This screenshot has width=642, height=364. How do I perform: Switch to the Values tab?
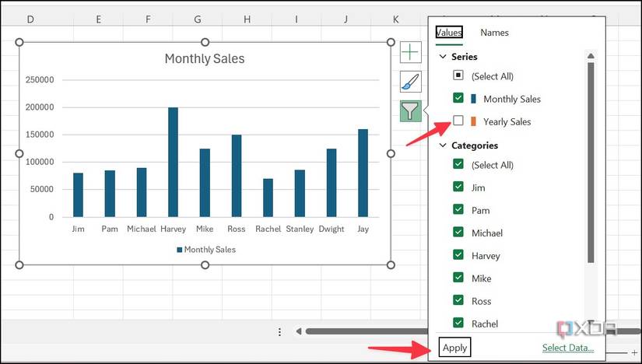click(x=449, y=33)
